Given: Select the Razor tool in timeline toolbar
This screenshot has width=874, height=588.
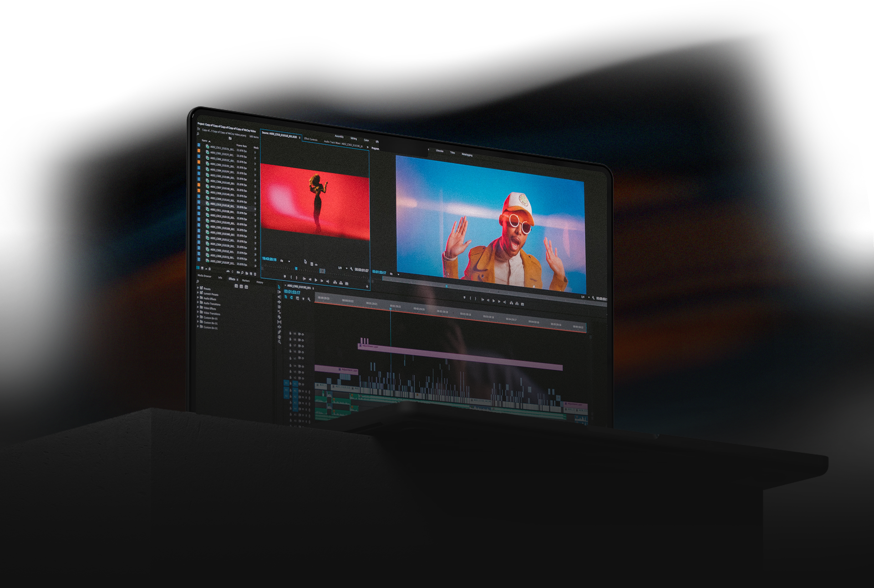Looking at the screenshot, I should (x=279, y=317).
